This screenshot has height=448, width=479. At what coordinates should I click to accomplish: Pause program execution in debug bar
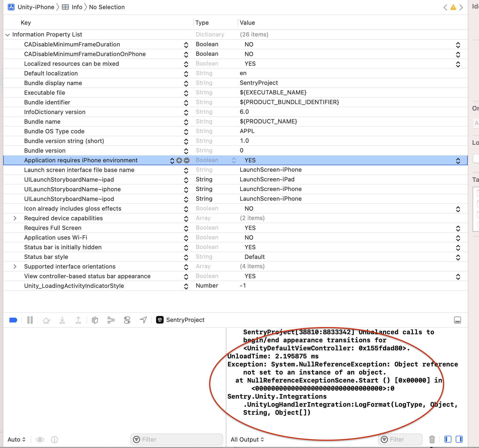point(30,320)
